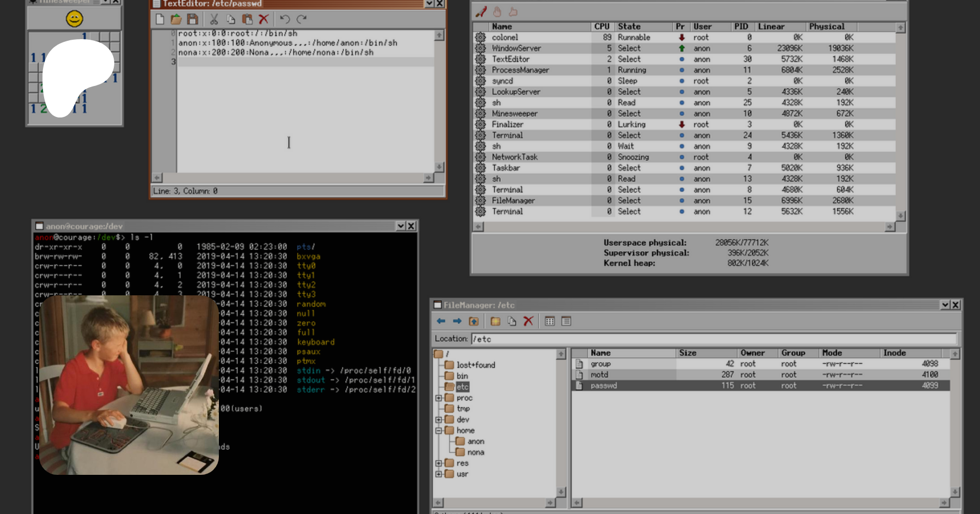The width and height of the screenshot is (980, 514).
Task: Click the back arrow in FileManager
Action: (x=441, y=321)
